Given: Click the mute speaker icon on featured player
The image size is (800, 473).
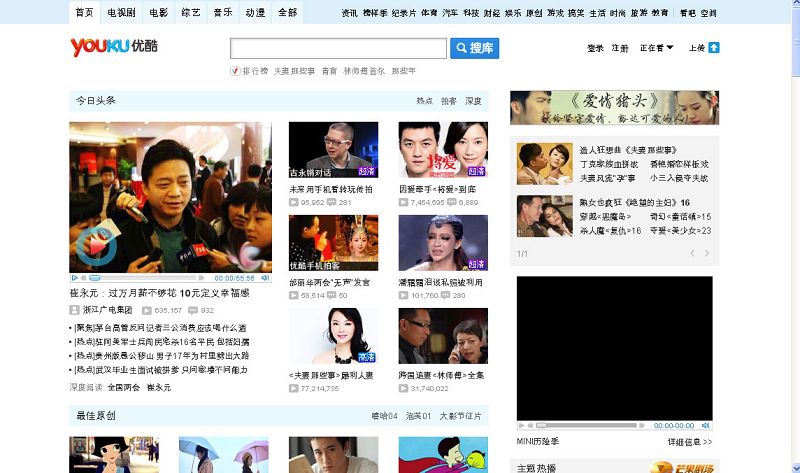Looking at the screenshot, I should (x=265, y=278).
